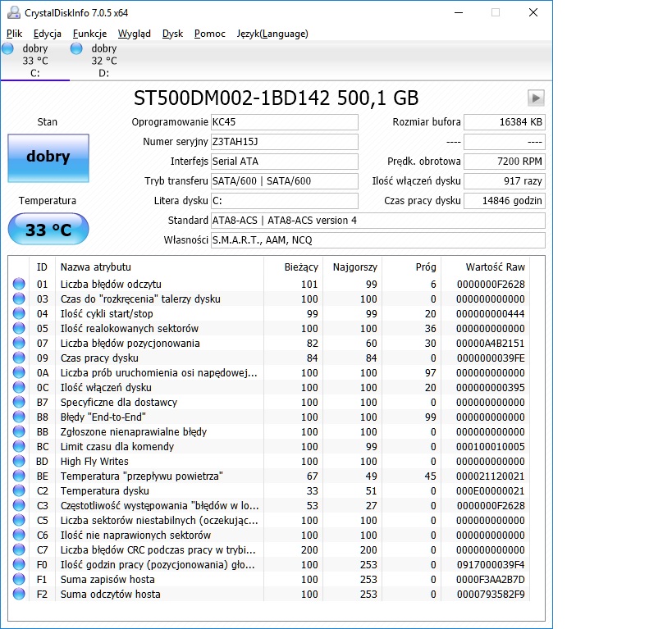This screenshot has height=629, width=672.
Task: Click the Interfejs field Serial ATA
Action: [285, 162]
